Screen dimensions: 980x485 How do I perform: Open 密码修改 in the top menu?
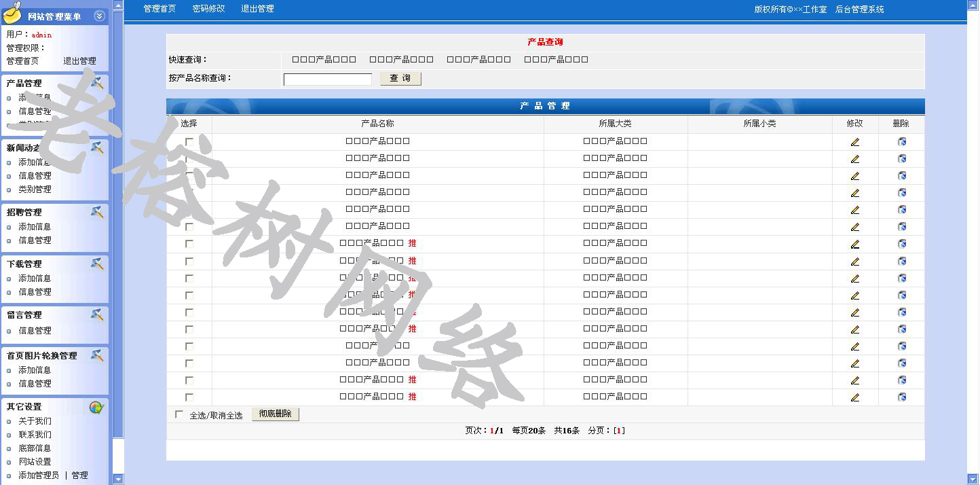tap(208, 9)
